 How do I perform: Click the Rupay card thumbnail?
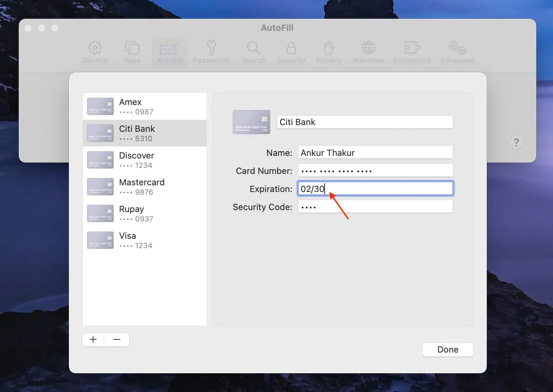point(100,213)
